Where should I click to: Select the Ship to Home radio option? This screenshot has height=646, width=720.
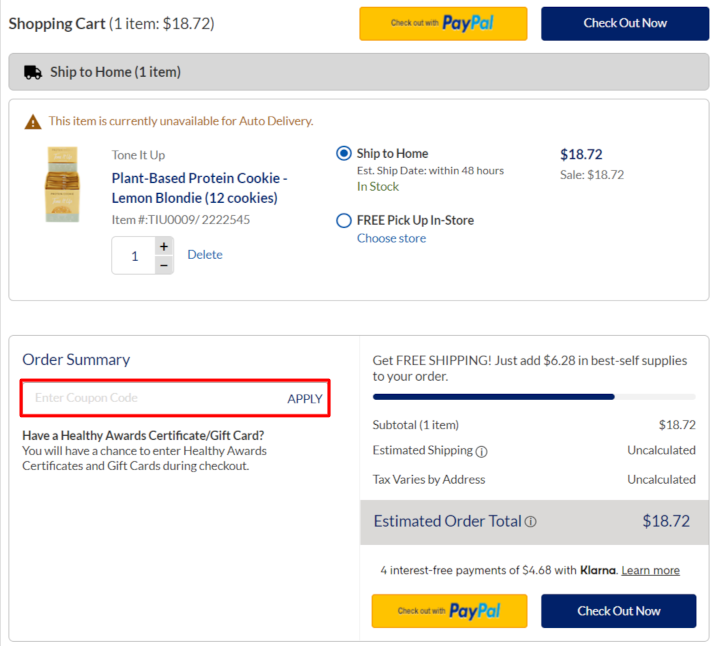point(344,153)
